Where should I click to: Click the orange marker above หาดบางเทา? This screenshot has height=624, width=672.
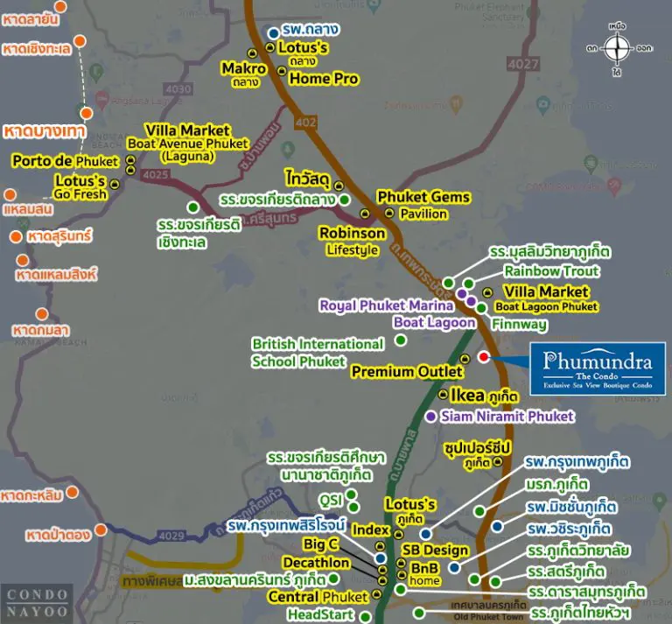(x=87, y=113)
